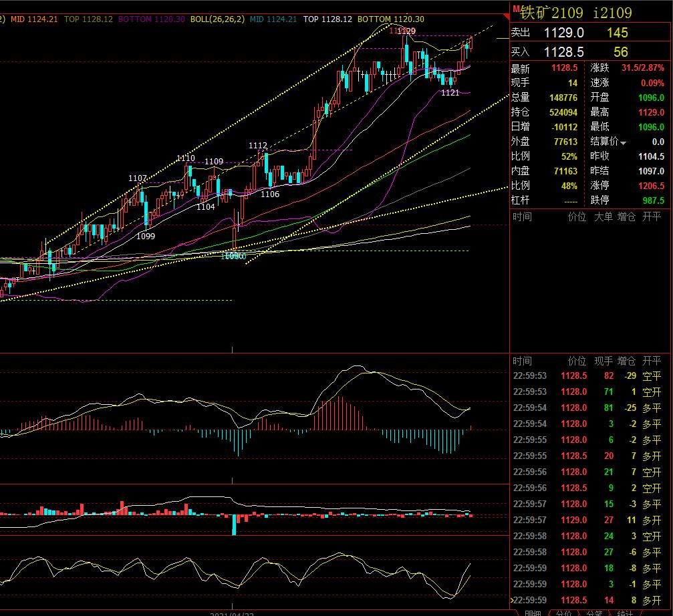The height and width of the screenshot is (616, 673).
Task: Click the 开盘 value 1096.0
Action: 651,98
